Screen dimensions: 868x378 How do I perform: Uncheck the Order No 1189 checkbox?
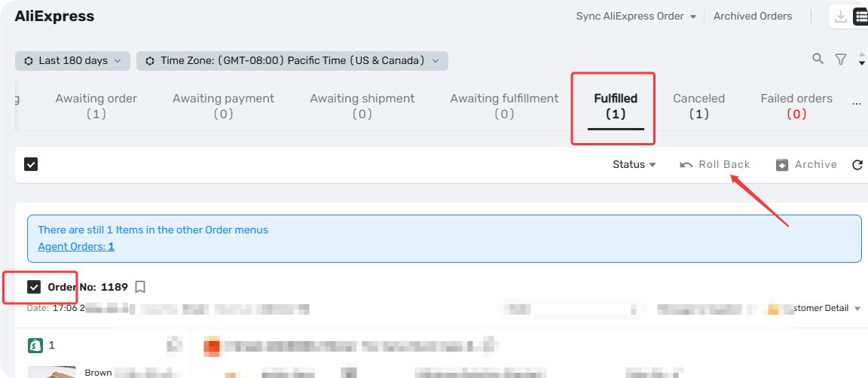click(35, 287)
